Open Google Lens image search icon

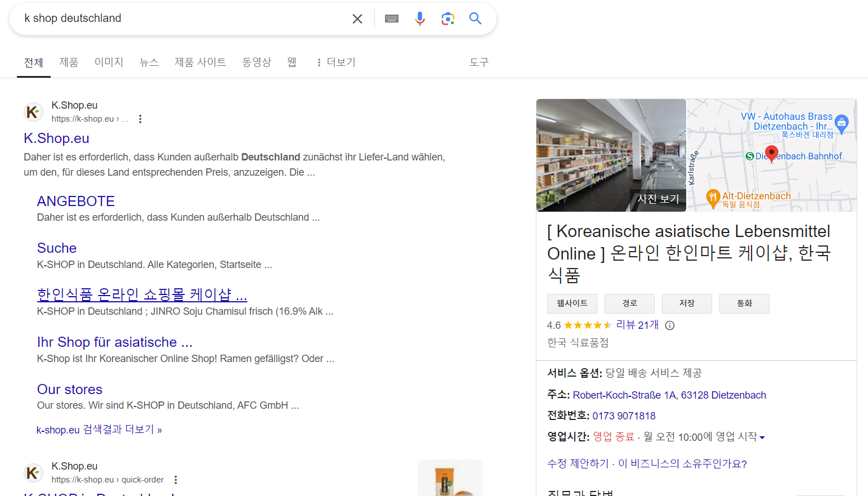448,19
